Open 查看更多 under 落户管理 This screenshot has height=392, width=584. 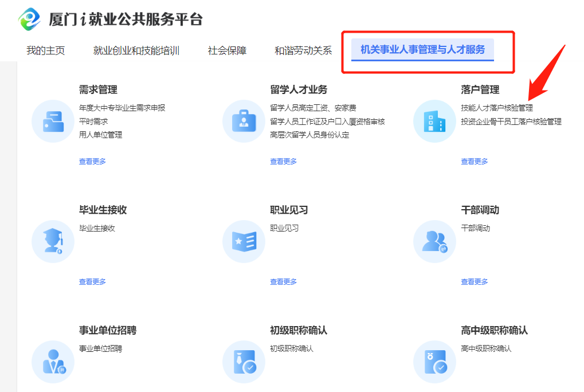[475, 161]
